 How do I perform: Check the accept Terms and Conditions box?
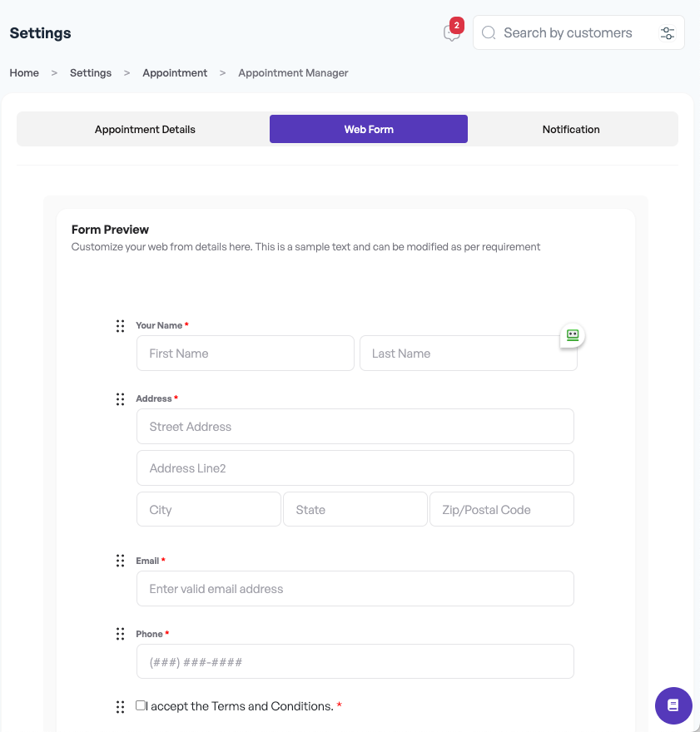coord(140,705)
